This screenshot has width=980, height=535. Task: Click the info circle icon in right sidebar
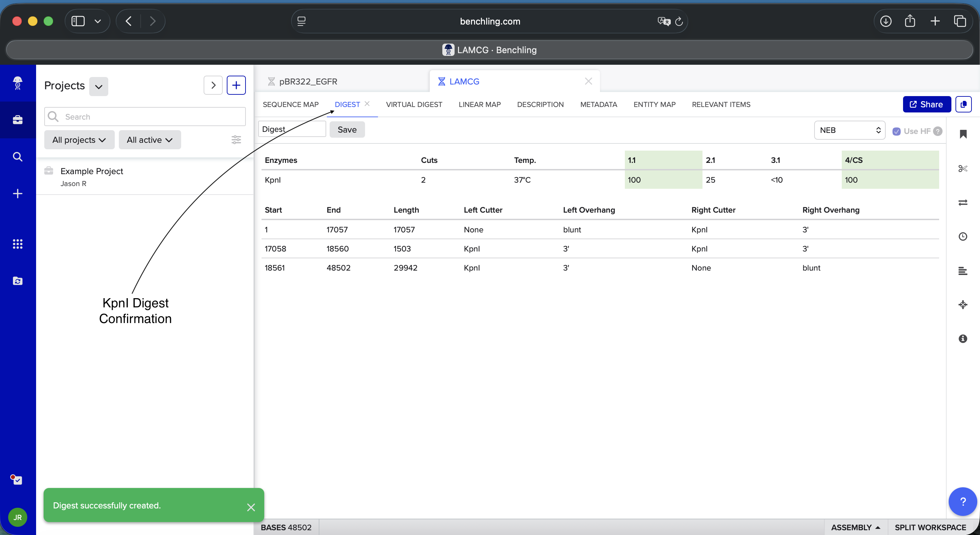963,338
